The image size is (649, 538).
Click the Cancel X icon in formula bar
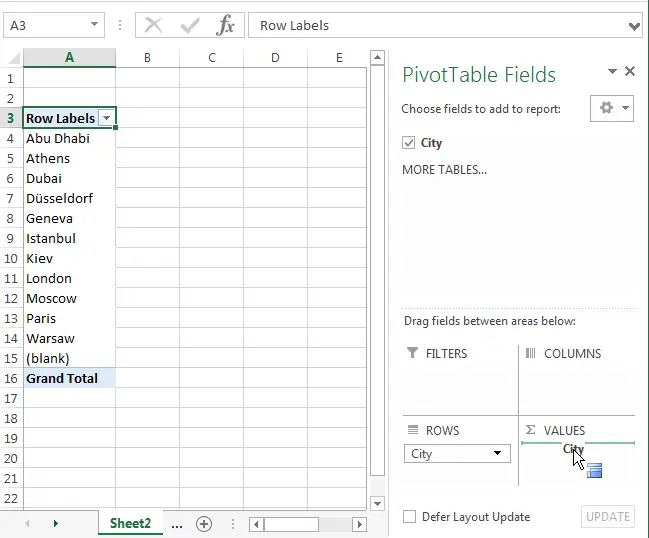(153, 25)
